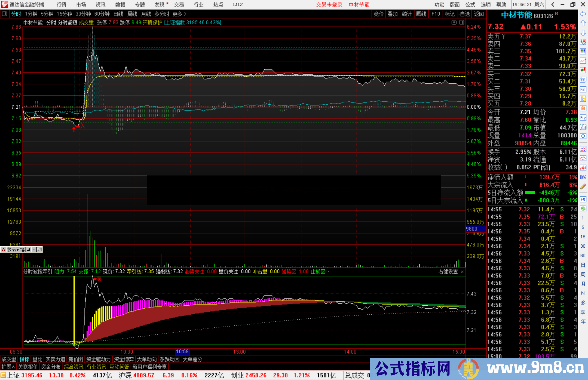Select the pencil drawing tool icon
588x380 pixels.
(x=583, y=187)
